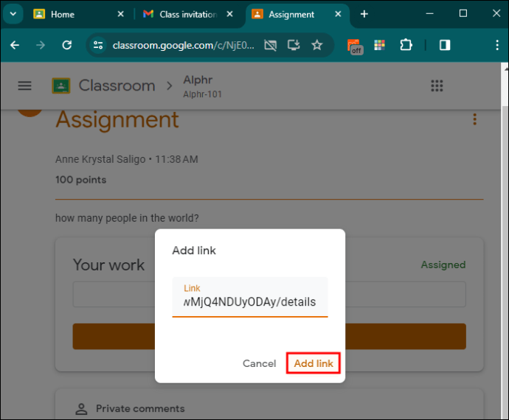View site information icon in address bar
This screenshot has height=420, width=509.
tap(98, 45)
